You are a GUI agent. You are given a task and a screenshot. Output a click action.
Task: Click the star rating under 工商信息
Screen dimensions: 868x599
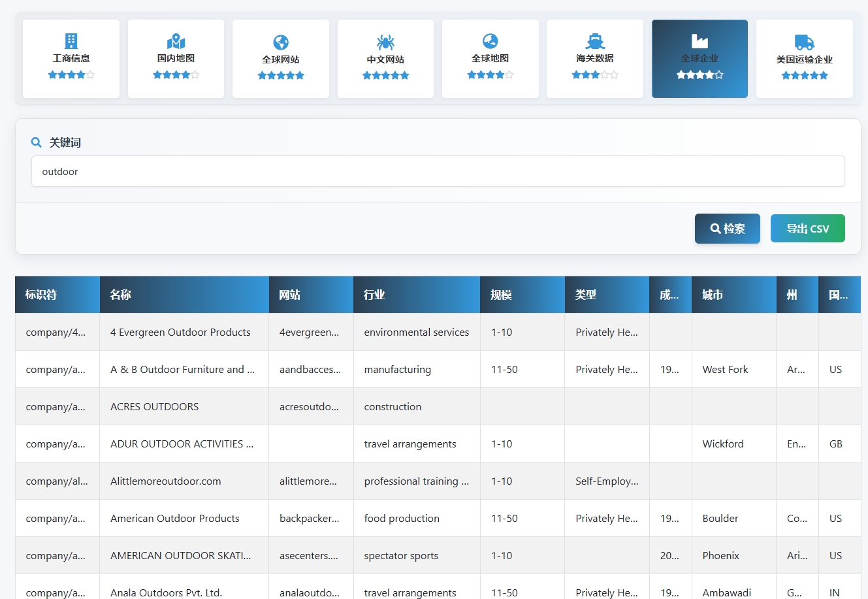71,75
